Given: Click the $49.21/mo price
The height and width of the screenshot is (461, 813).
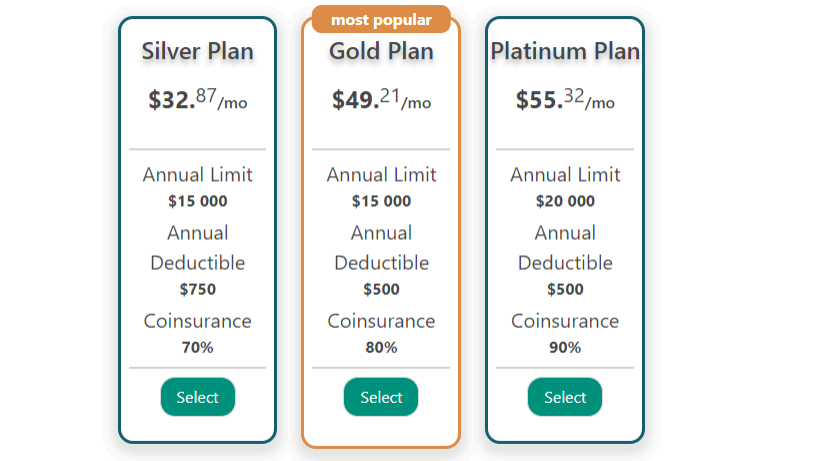Looking at the screenshot, I should click(x=381, y=100).
